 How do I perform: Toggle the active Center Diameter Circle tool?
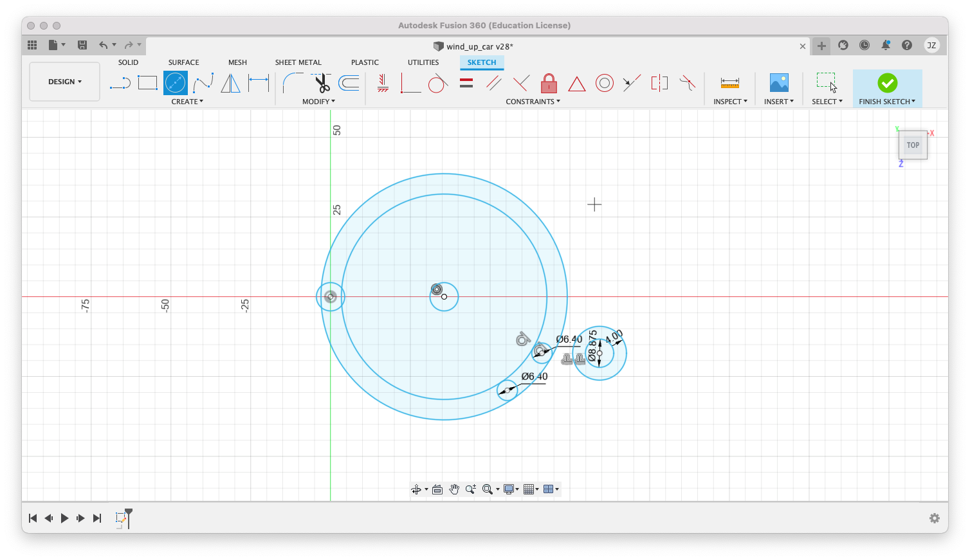coord(175,83)
